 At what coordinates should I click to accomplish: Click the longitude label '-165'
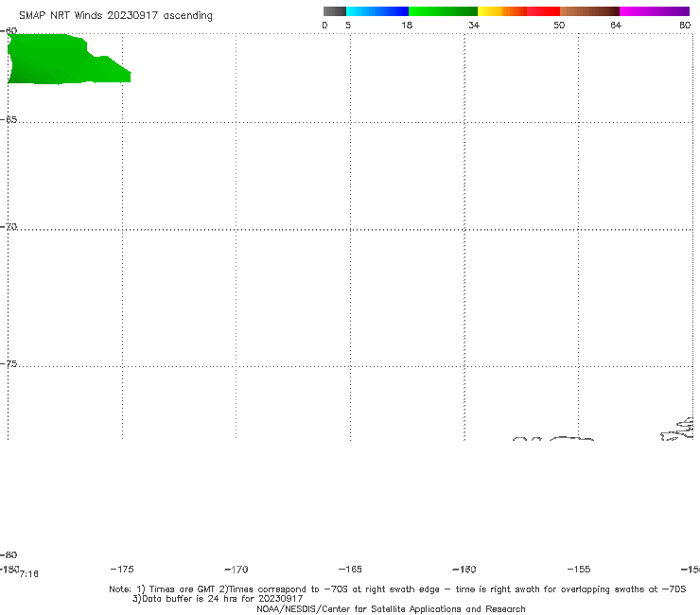click(350, 569)
